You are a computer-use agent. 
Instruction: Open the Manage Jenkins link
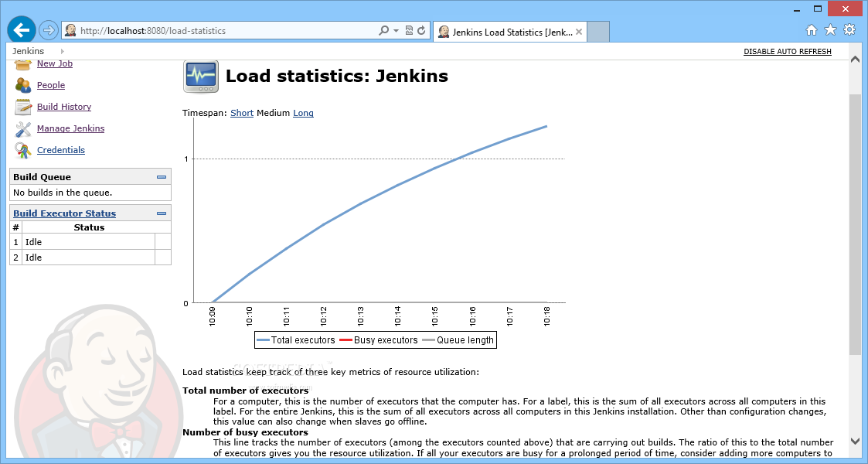pyautogui.click(x=71, y=128)
